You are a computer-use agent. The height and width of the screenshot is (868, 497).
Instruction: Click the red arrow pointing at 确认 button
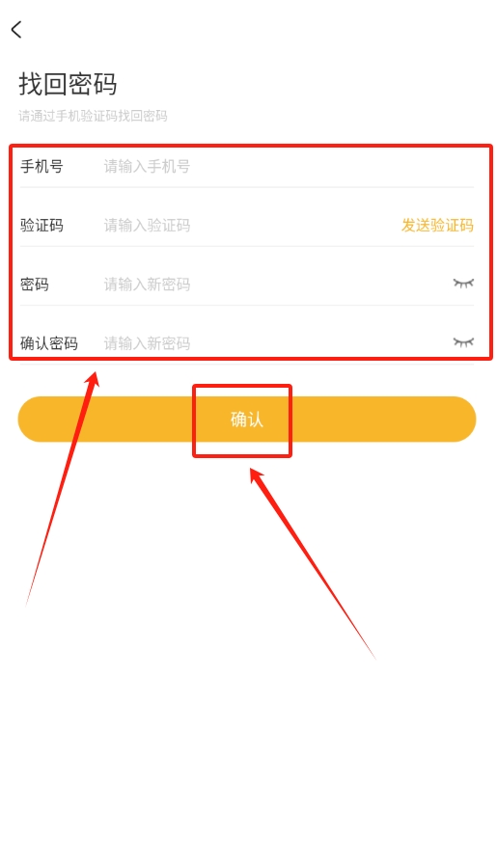[x=313, y=563]
